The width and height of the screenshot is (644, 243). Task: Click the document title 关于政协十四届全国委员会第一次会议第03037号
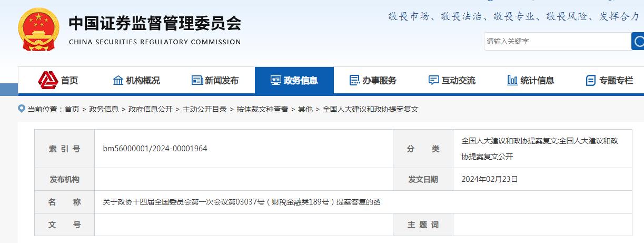click(x=241, y=202)
